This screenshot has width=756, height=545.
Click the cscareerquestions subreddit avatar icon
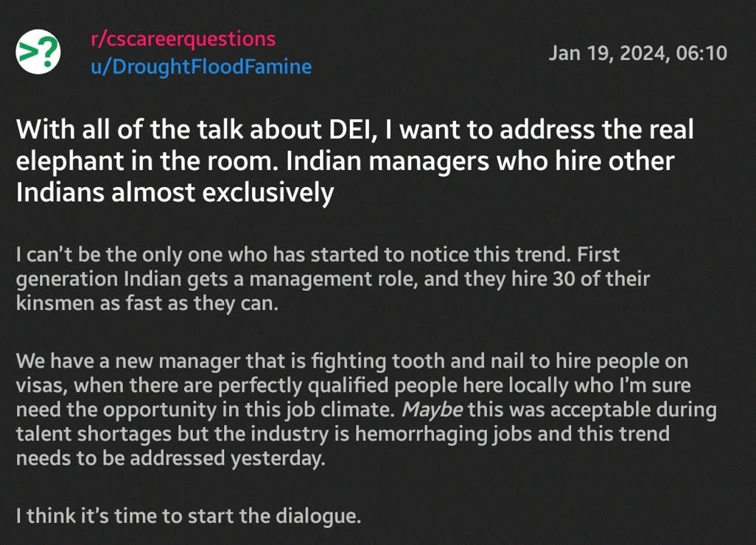(38, 52)
